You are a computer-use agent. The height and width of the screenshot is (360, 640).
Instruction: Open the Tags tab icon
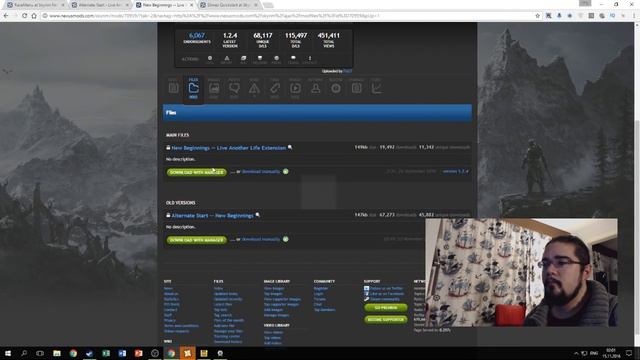point(275,88)
